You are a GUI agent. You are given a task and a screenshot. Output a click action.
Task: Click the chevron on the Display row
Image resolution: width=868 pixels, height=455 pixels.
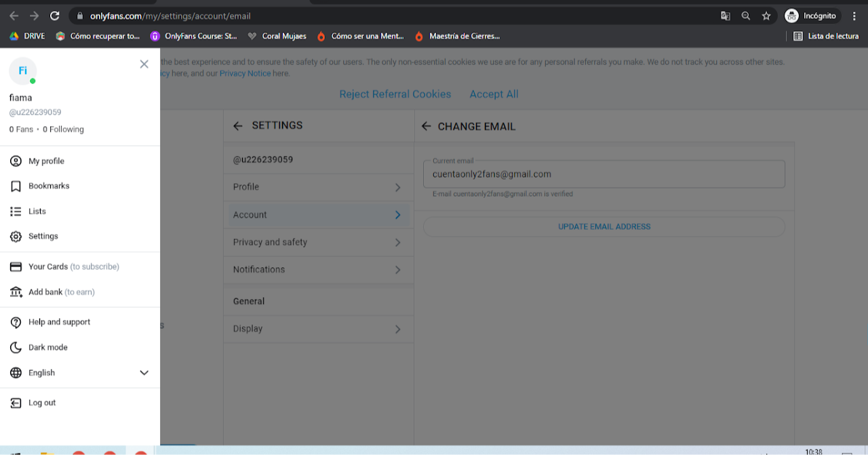coord(398,329)
